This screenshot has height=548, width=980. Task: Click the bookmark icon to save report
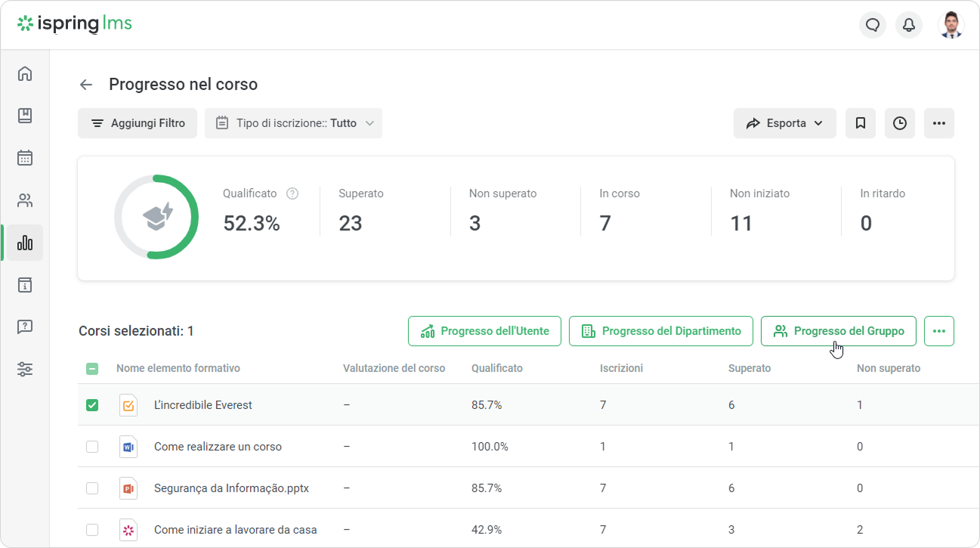click(x=861, y=123)
